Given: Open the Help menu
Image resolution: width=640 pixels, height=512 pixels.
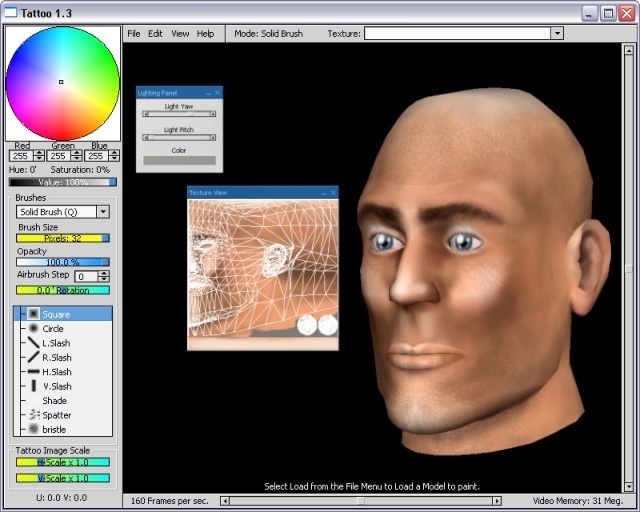Looking at the screenshot, I should click(x=205, y=33).
